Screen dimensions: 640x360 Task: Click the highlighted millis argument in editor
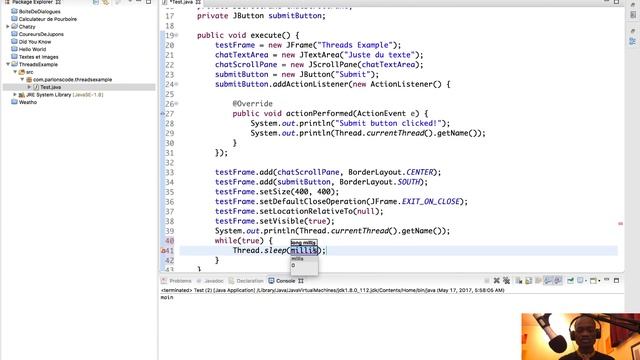click(x=304, y=251)
